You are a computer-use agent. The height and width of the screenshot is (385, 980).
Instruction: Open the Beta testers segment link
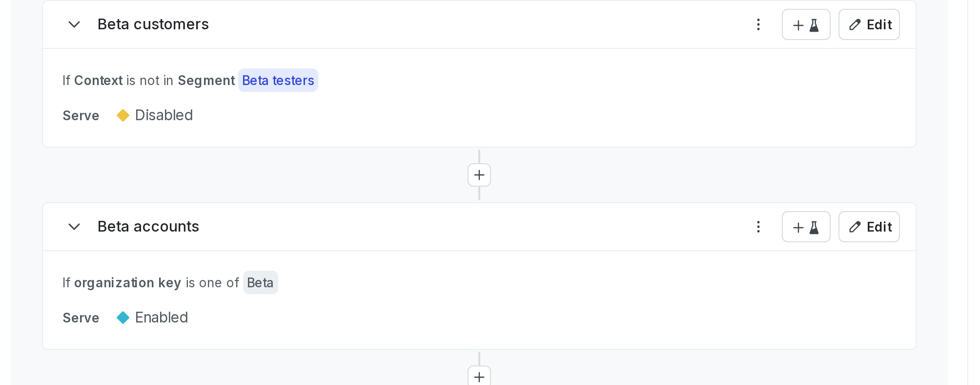click(278, 80)
